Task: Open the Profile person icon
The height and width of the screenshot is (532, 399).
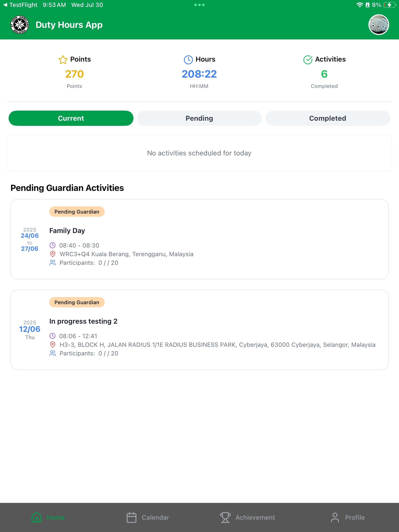Action: 335,517
